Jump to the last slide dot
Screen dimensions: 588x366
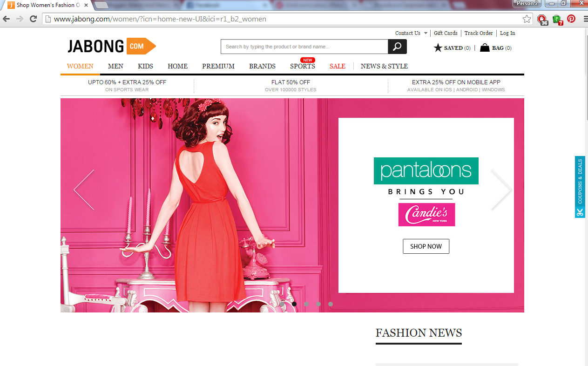coord(331,304)
